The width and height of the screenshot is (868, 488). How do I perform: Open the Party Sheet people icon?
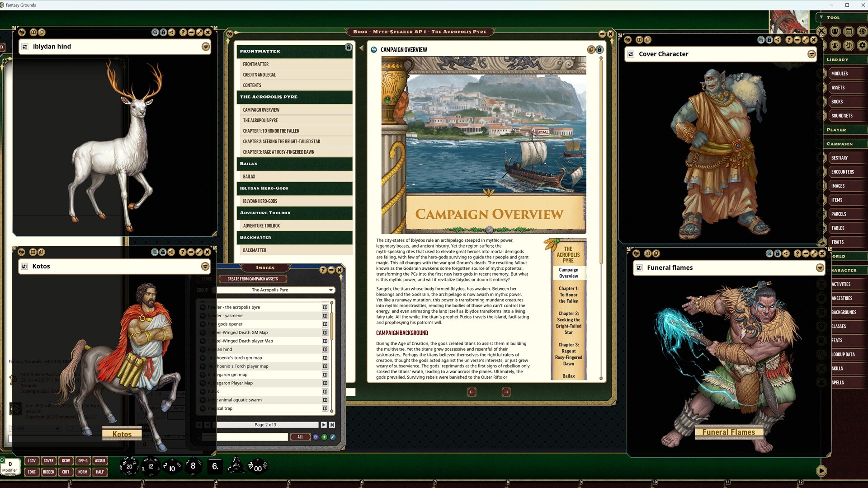click(834, 32)
